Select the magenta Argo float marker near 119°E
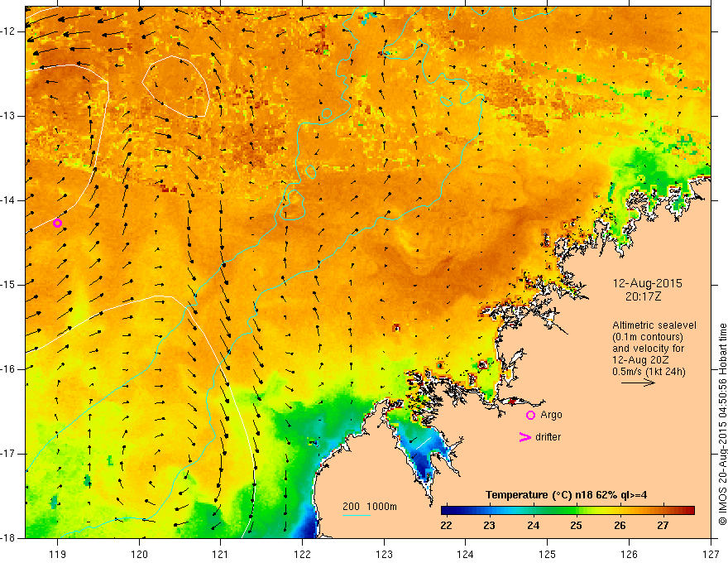728x563 pixels. click(57, 223)
